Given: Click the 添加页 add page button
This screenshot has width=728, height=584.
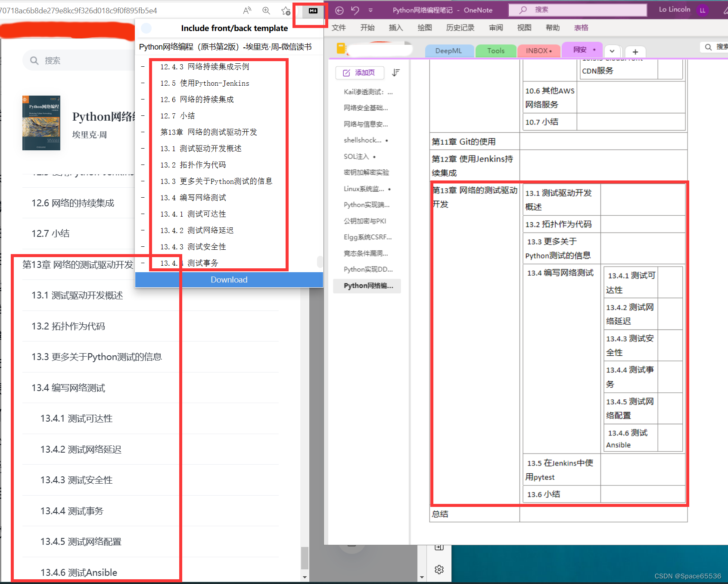Looking at the screenshot, I should click(x=360, y=73).
